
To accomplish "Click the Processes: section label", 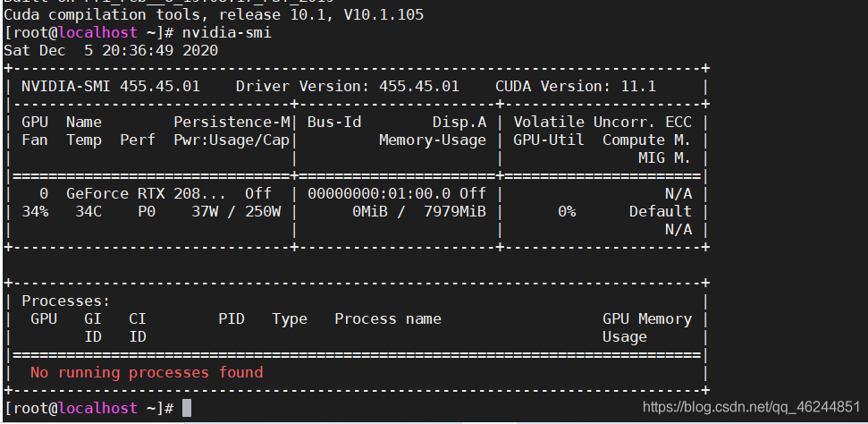I will point(66,301).
